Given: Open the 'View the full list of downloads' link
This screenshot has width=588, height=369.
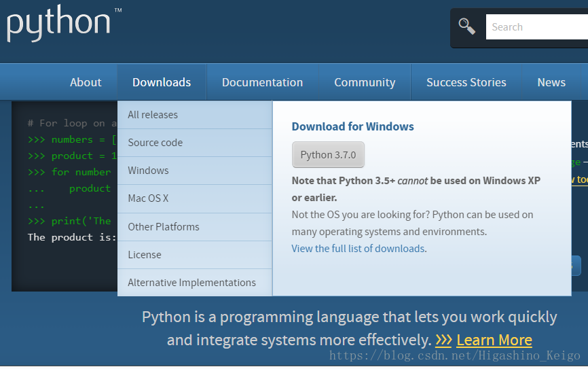Looking at the screenshot, I should coord(358,249).
